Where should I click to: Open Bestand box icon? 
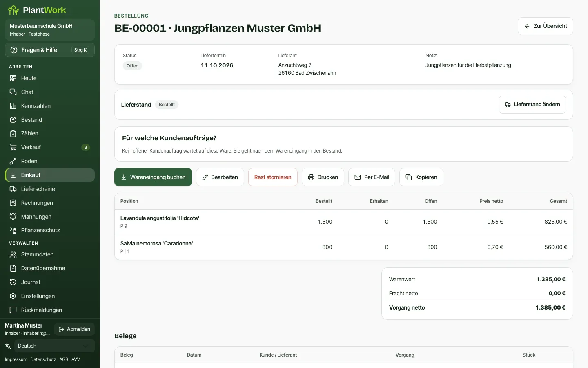coord(13,120)
